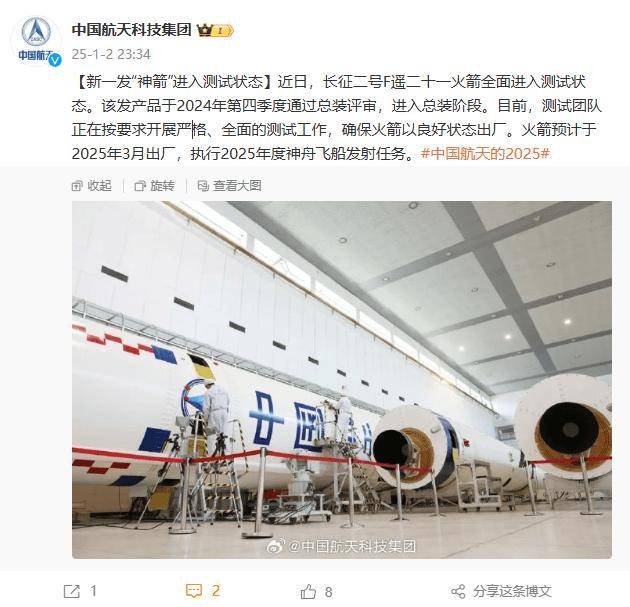
Task: Click the rocket photo thumbnail
Action: coord(342,380)
